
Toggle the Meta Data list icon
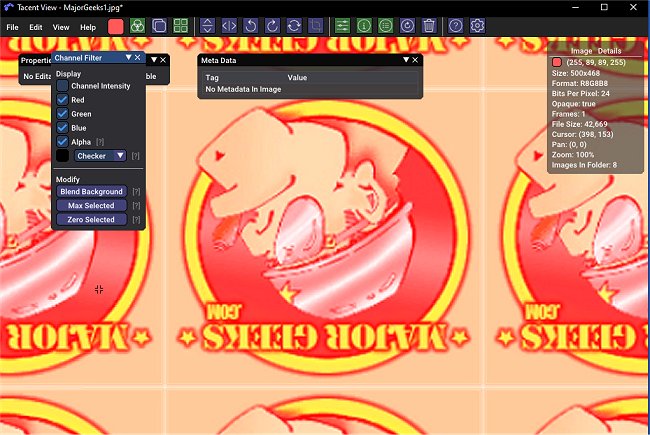(386, 26)
